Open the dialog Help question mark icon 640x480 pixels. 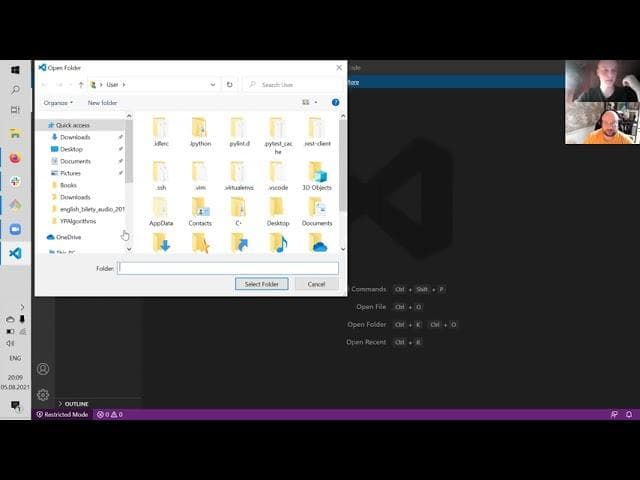tap(335, 102)
